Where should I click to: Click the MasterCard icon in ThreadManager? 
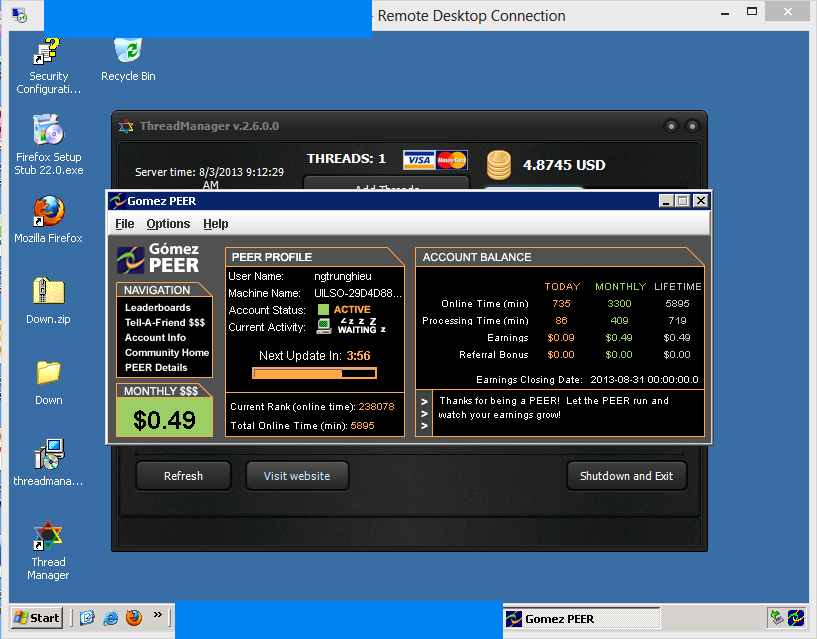coord(452,160)
